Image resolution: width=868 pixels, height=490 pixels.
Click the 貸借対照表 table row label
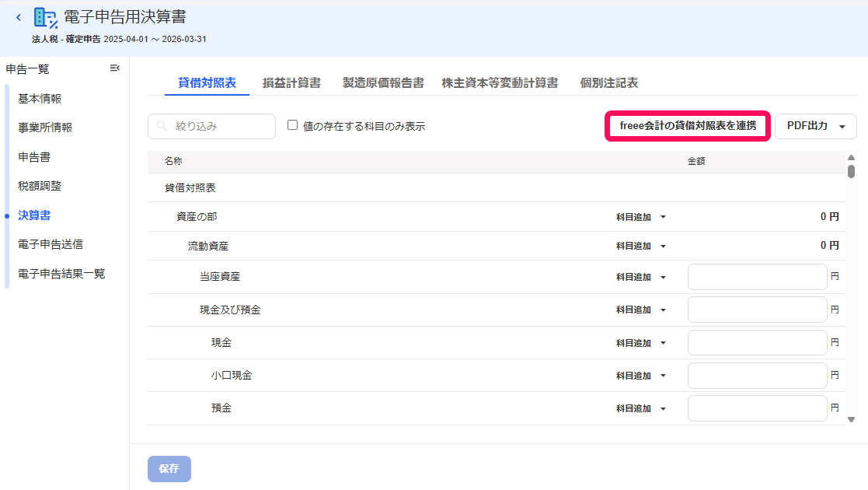190,188
